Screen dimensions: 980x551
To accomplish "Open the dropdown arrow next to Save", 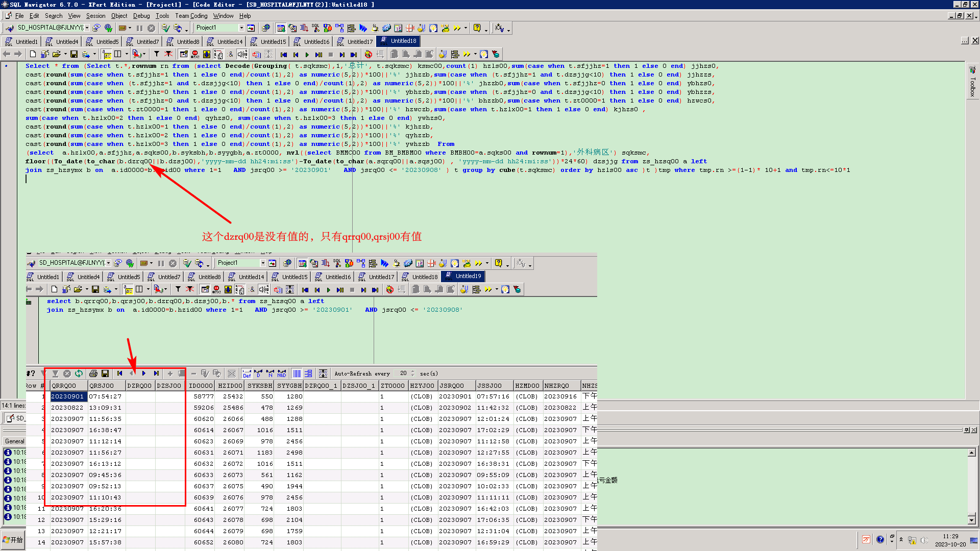I will click(95, 55).
